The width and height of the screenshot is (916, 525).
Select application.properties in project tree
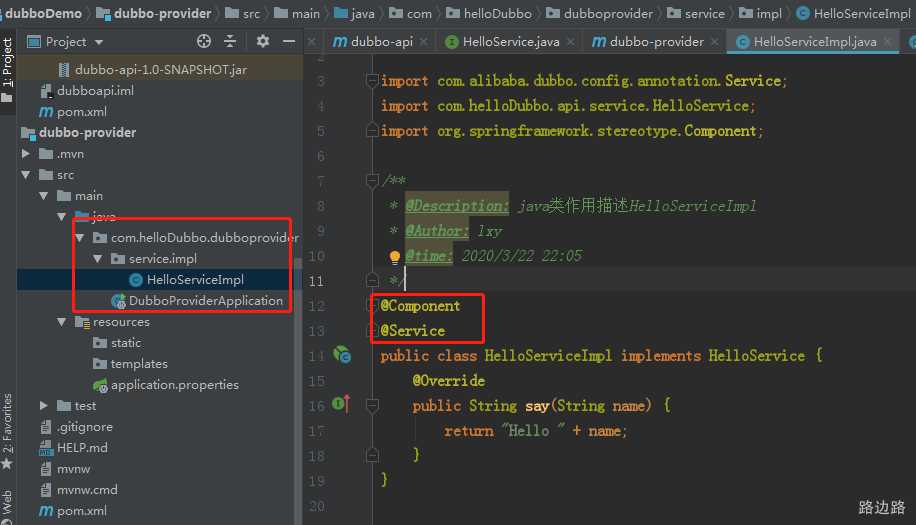(174, 385)
